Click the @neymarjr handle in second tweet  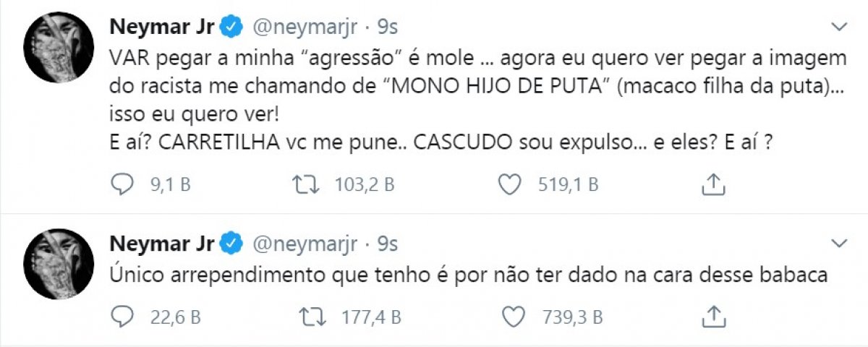point(304,244)
